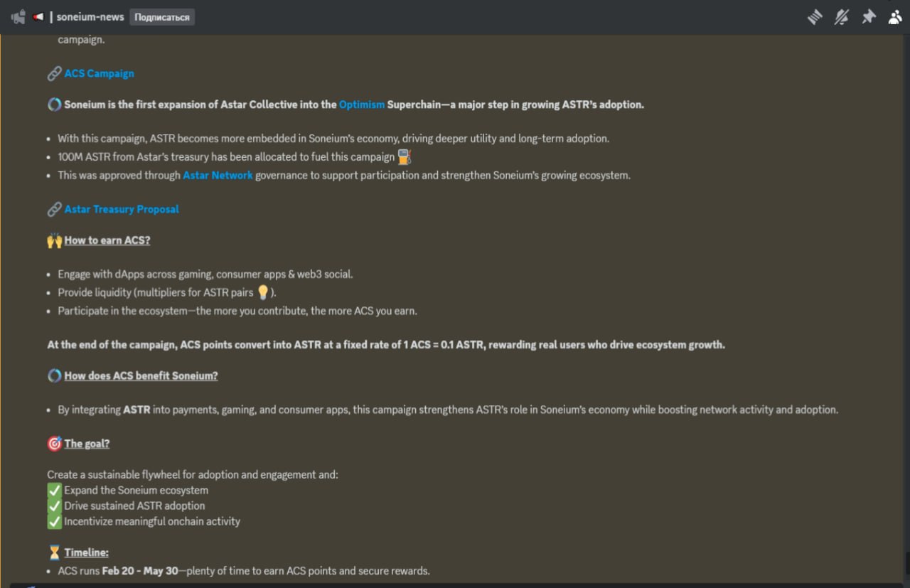910x588 pixels.
Task: Open the ACS Campaign link
Action: pyautogui.click(x=99, y=73)
